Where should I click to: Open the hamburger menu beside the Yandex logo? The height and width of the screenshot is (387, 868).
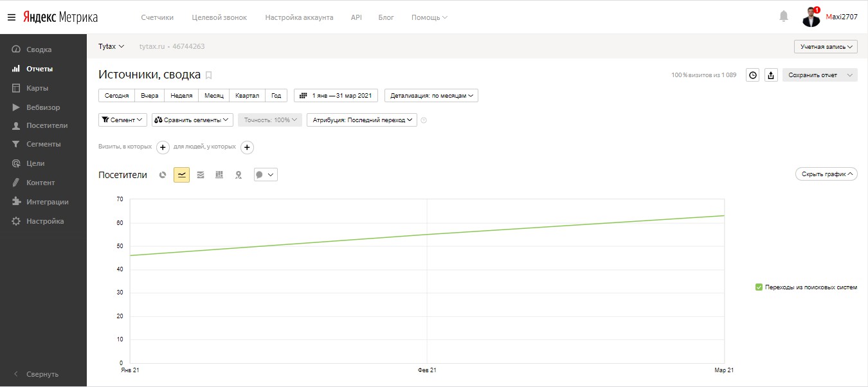[11, 17]
